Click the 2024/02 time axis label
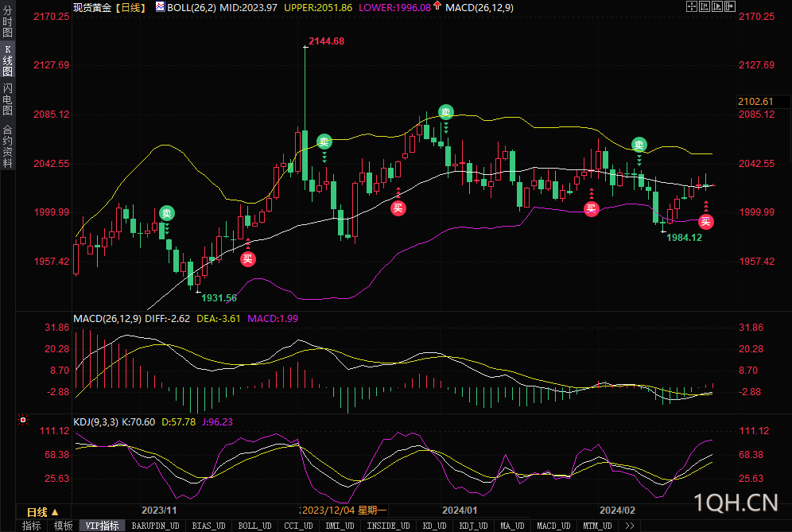 click(617, 511)
